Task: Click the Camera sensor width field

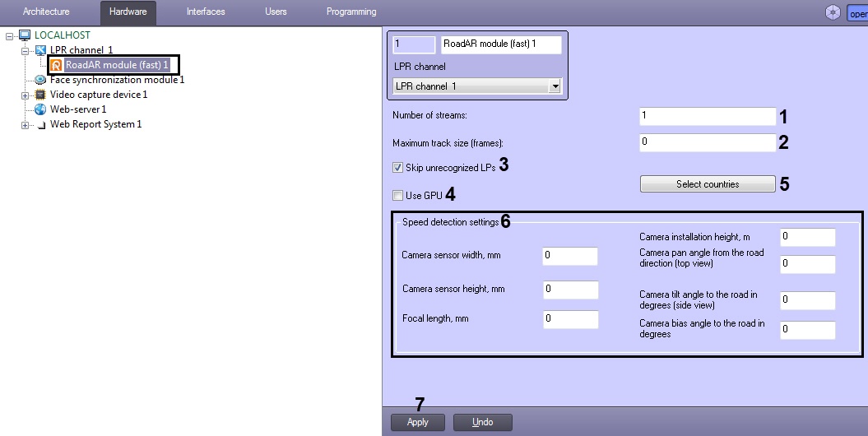Action: pos(570,256)
